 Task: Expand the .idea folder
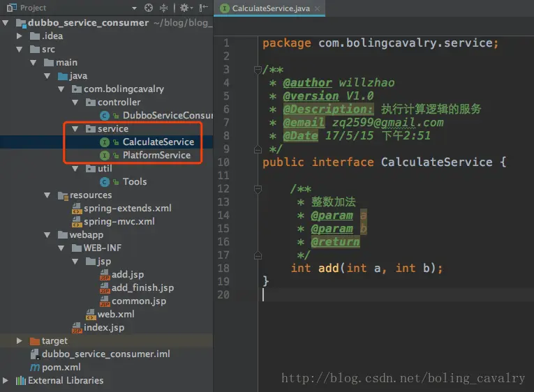coord(20,36)
